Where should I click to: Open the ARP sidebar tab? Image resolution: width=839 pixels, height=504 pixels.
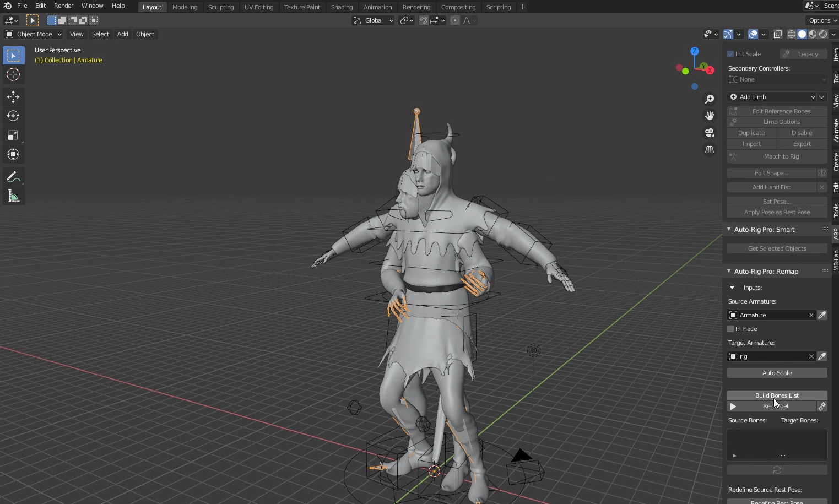coord(836,234)
